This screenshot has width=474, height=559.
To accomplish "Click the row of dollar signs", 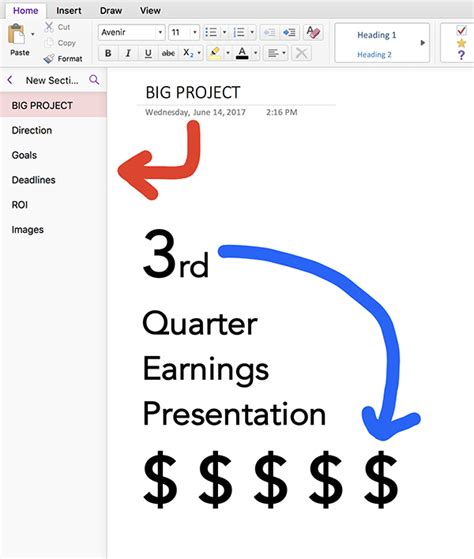I will 271,479.
